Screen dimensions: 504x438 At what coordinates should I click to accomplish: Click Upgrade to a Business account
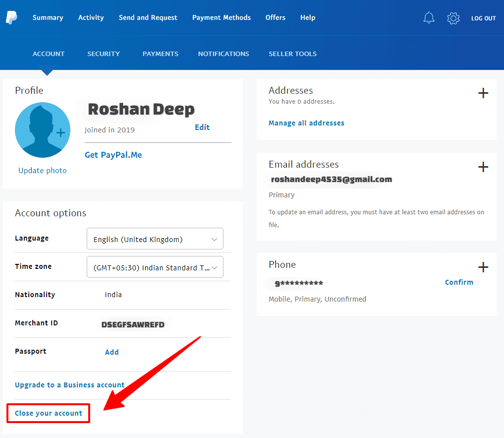click(69, 384)
